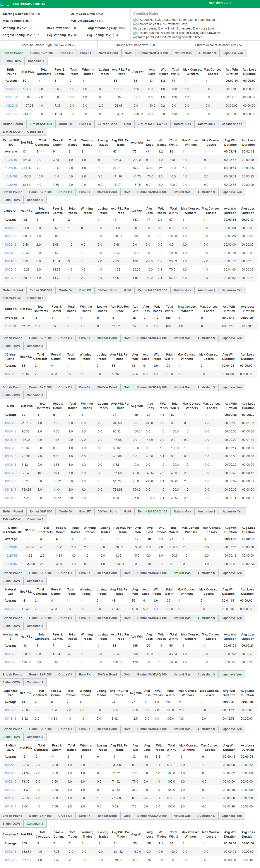This screenshot has height=868, width=260.
Task: Open 10/26/16 link in Australian $ table
Action: pyautogui.click(x=10, y=654)
